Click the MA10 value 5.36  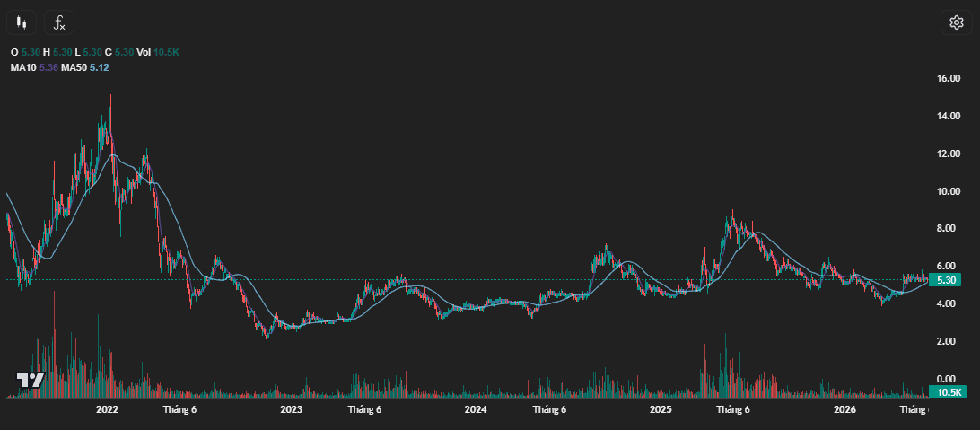tap(48, 67)
